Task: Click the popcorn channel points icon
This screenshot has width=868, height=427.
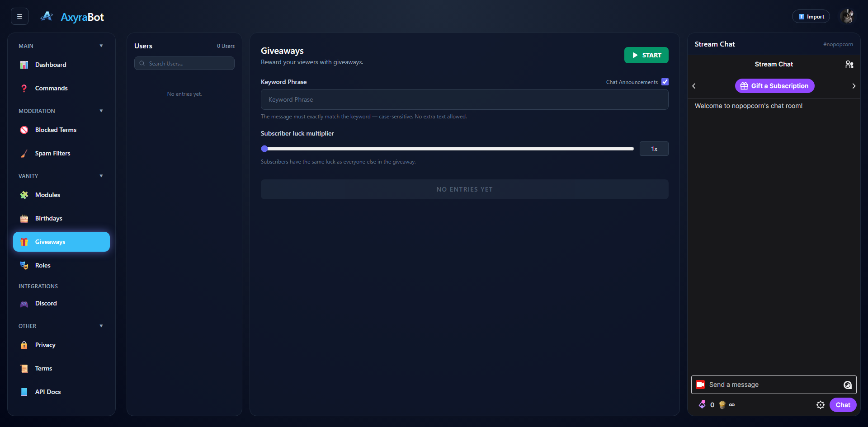Action: click(x=722, y=405)
